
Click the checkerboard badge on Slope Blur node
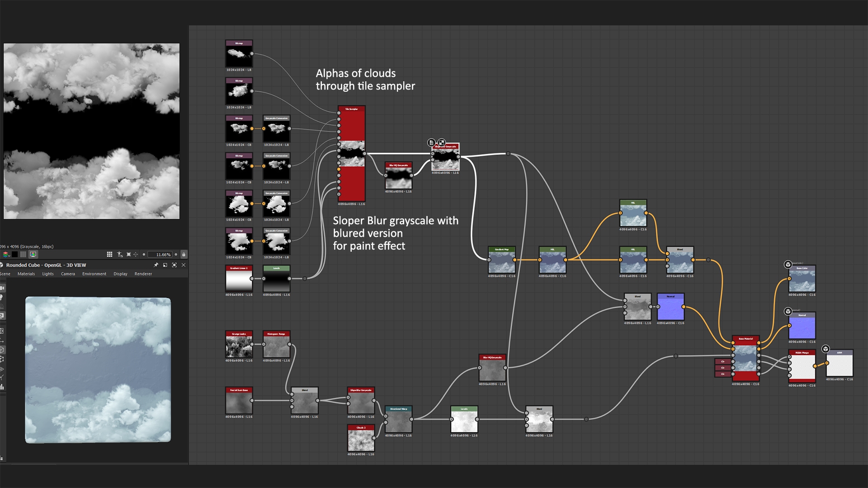[442, 142]
